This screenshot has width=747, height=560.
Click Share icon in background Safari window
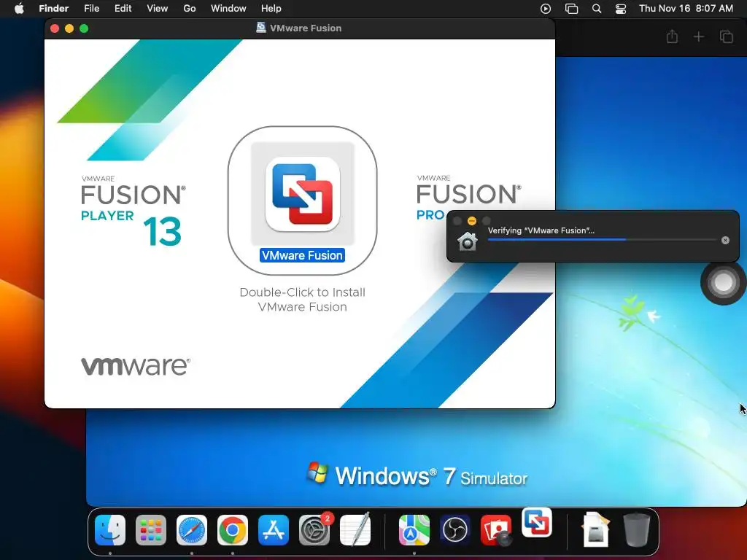(672, 36)
